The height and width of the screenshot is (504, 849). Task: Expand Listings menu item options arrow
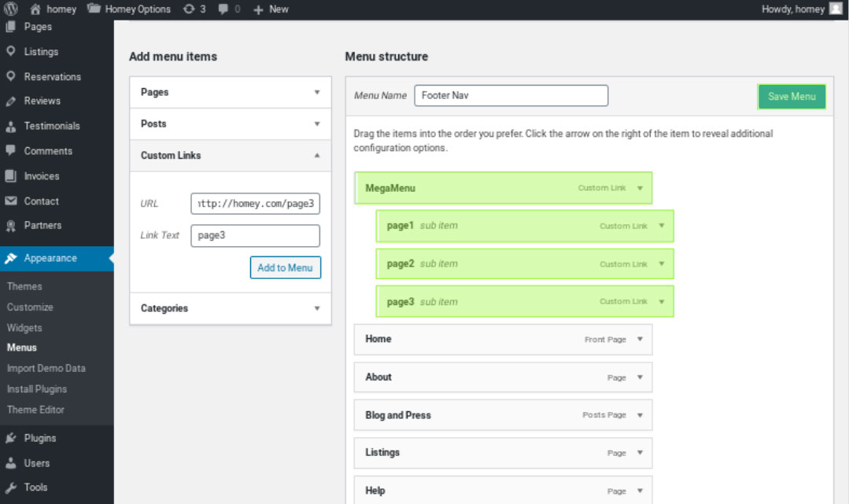tap(640, 453)
